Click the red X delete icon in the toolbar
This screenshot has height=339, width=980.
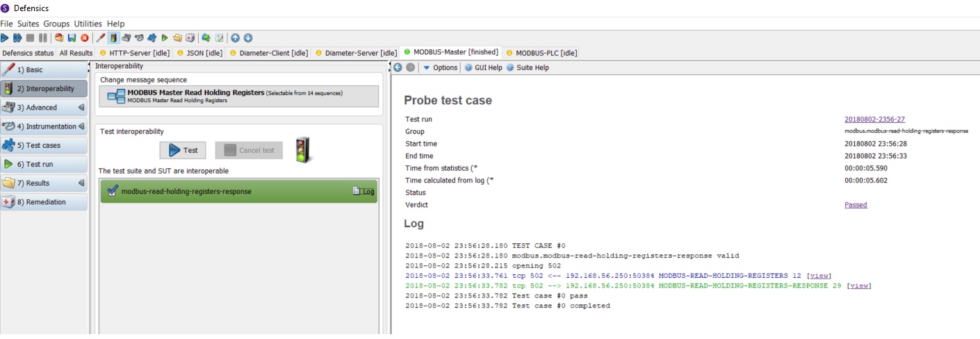[85, 38]
